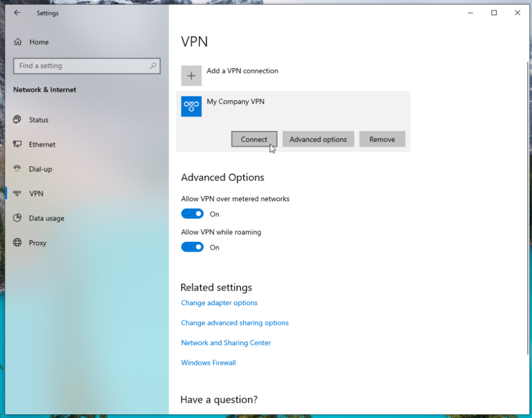This screenshot has width=532, height=418.
Task: Open Data usage via the pie chart icon
Action: 18,218
